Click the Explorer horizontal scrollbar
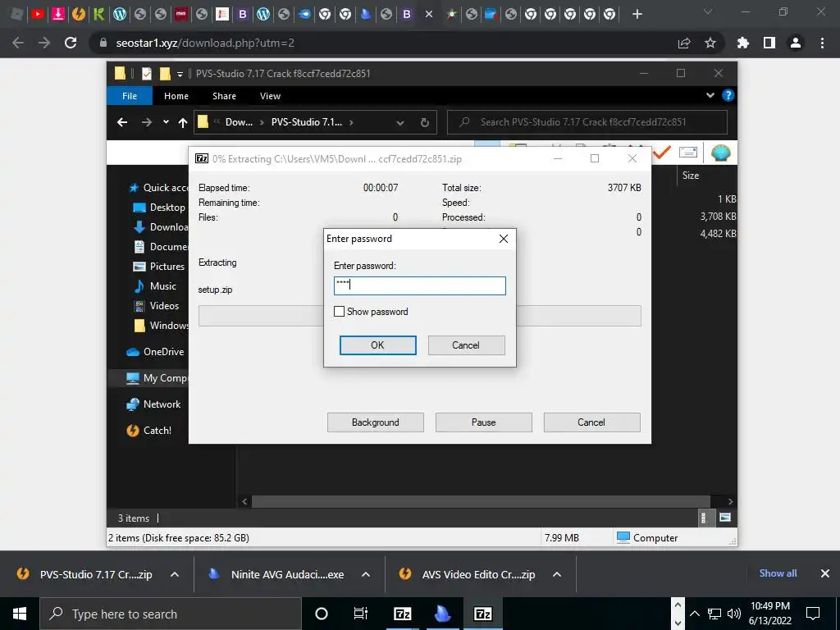The height and width of the screenshot is (630, 840). (481, 501)
